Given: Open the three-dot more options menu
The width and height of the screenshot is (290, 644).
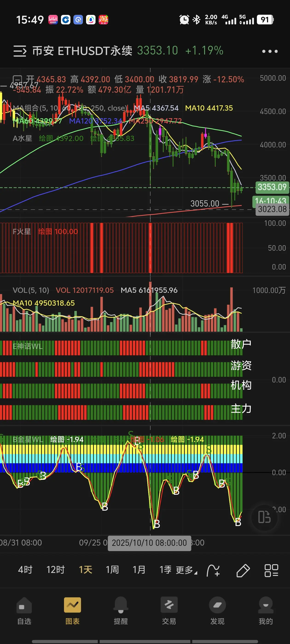Looking at the screenshot, I should [270, 51].
